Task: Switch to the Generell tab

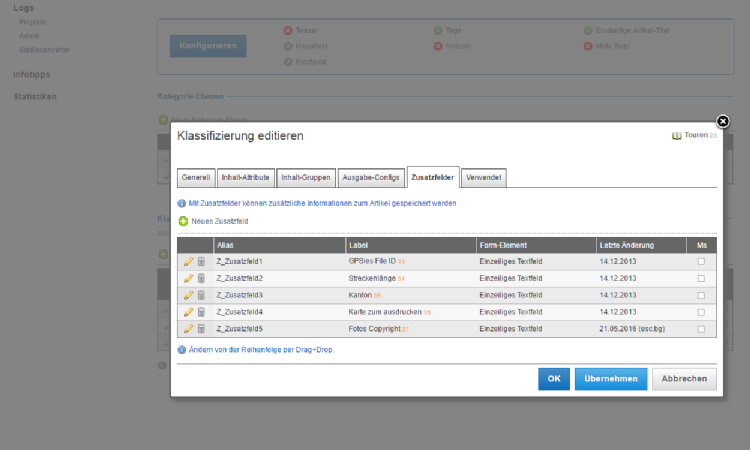Action: pos(195,177)
